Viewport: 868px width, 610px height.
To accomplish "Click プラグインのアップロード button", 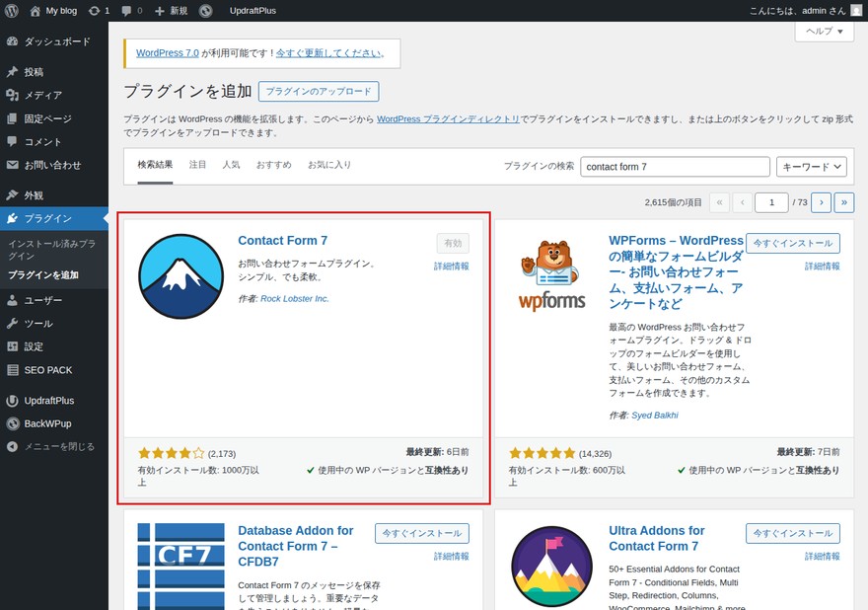I will click(319, 92).
